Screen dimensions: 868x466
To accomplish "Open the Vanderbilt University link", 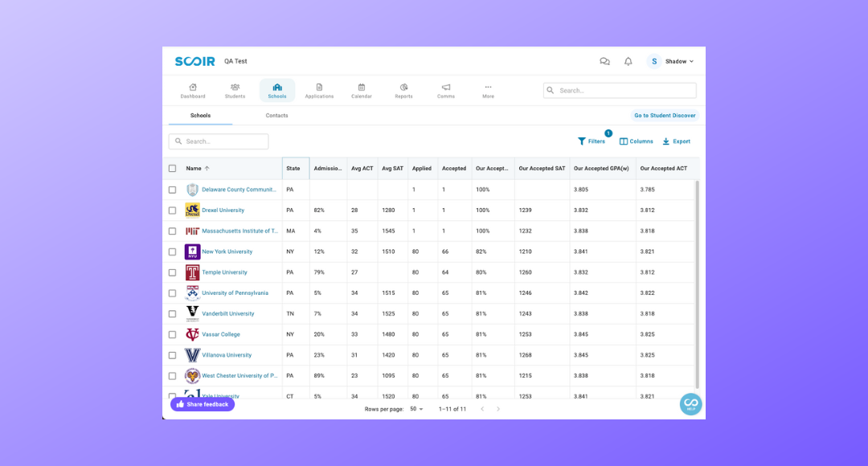I will point(228,314).
